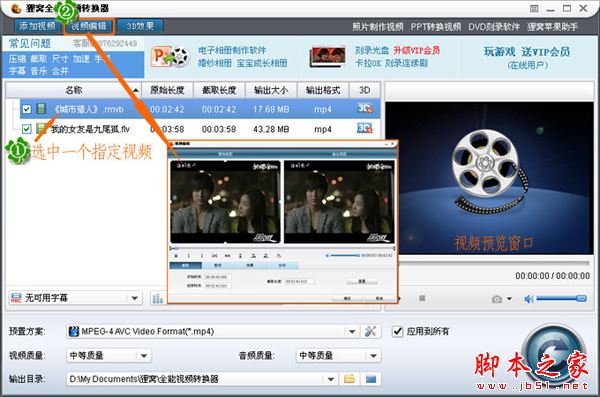Screen dimensions: 600x397
Task: Expand the 输出目录 path dropdown arrow
Action: (331, 379)
